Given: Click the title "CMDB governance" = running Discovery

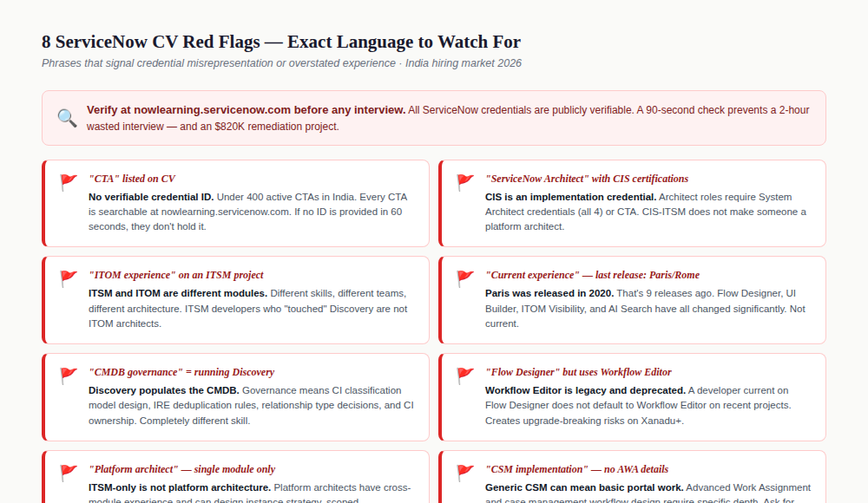Looking at the screenshot, I should (x=181, y=372).
